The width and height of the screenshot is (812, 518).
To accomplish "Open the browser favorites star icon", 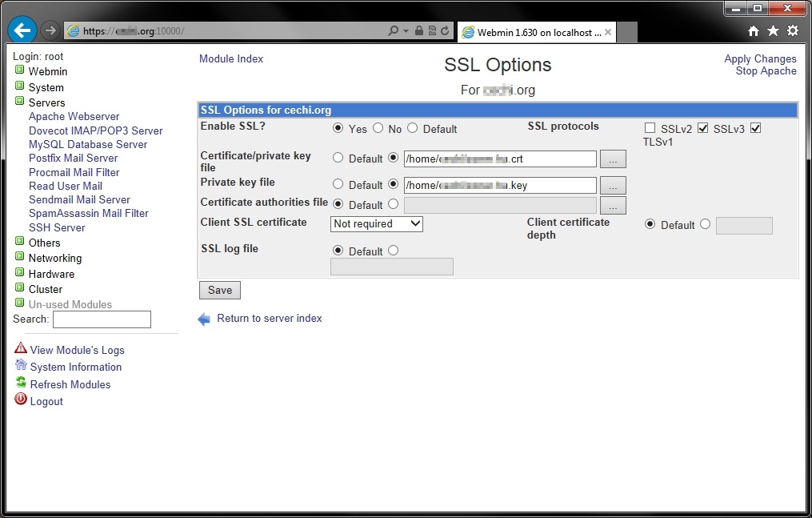I will (773, 30).
